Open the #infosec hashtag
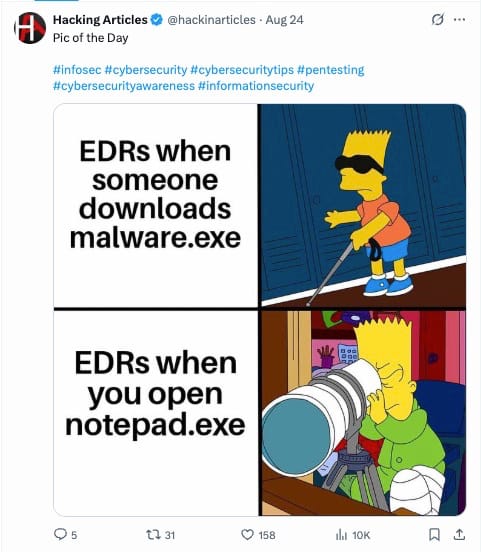The image size is (481, 552). click(77, 70)
